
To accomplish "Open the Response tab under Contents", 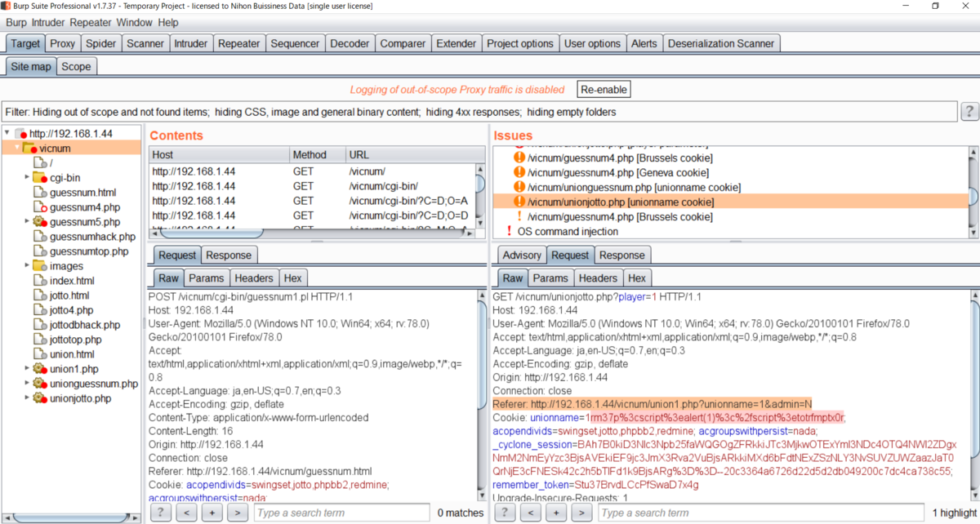I will 230,255.
